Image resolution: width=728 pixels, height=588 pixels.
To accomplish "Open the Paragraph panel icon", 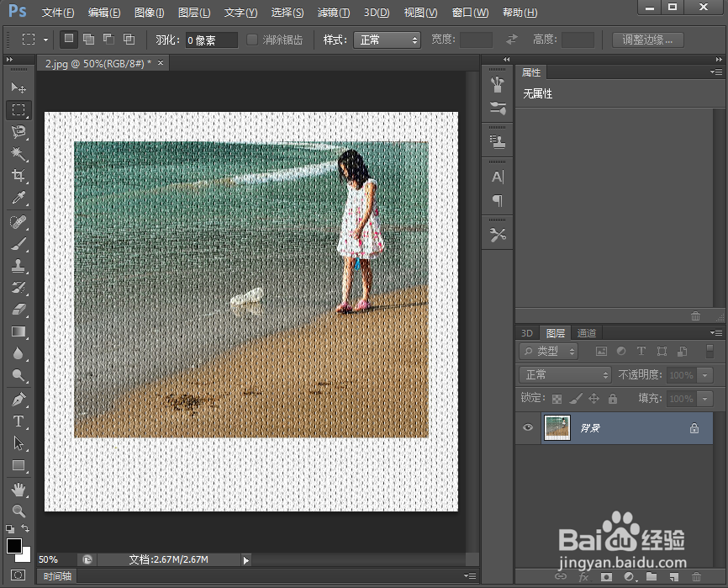I will [498, 201].
